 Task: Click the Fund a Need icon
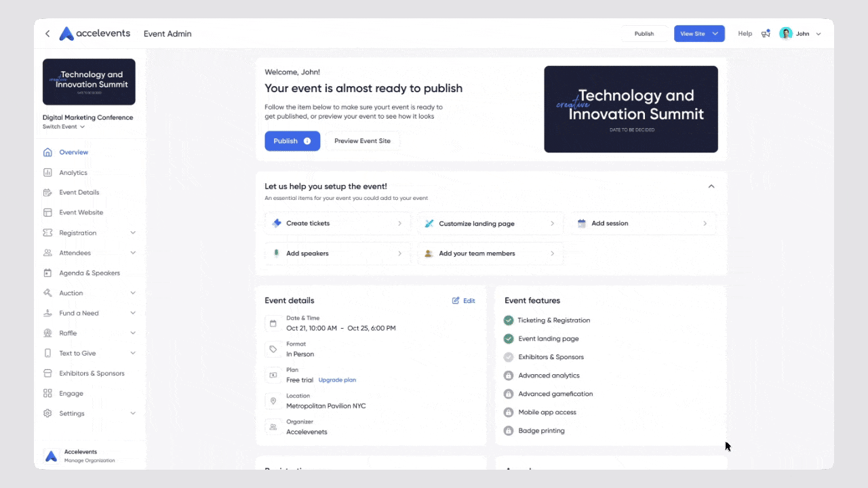(x=47, y=313)
